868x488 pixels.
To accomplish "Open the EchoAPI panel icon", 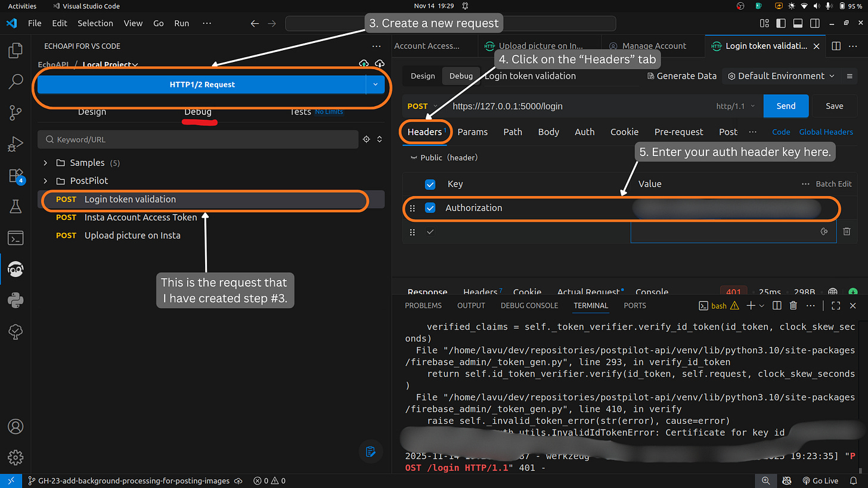I will [x=16, y=270].
